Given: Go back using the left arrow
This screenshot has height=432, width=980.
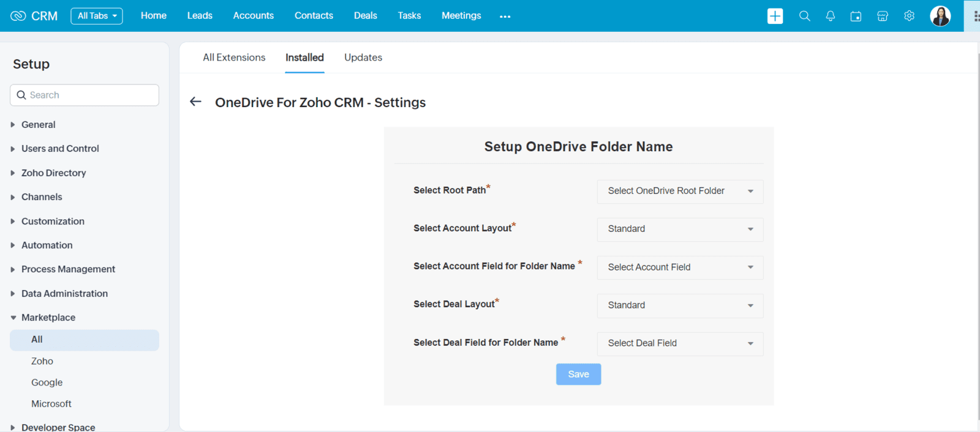Looking at the screenshot, I should pos(195,102).
